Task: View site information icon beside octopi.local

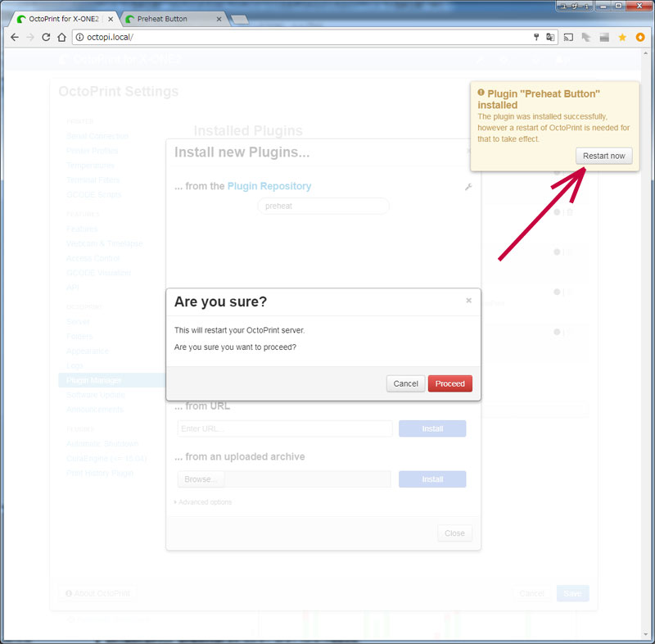Action: (x=79, y=37)
